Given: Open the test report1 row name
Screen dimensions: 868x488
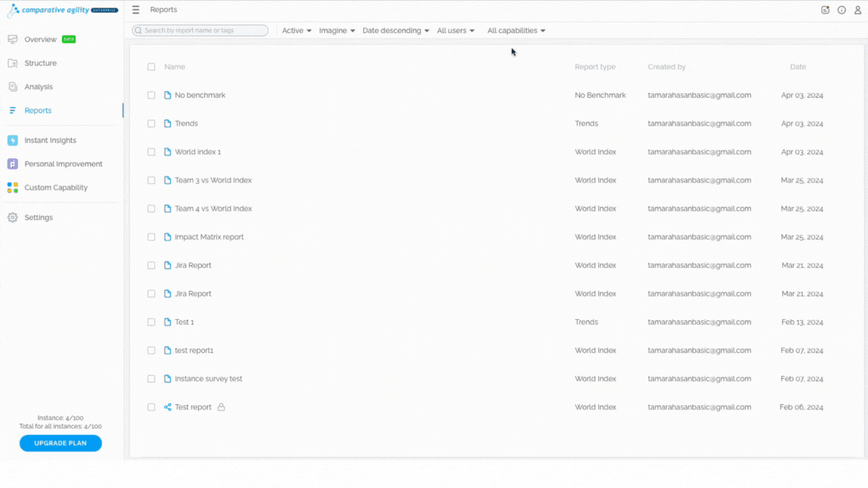Looking at the screenshot, I should [x=194, y=350].
